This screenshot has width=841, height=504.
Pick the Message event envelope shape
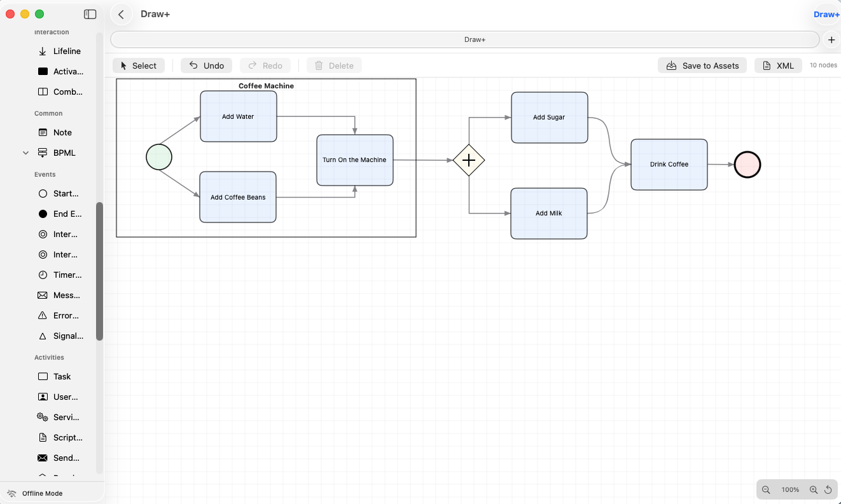tap(60, 295)
